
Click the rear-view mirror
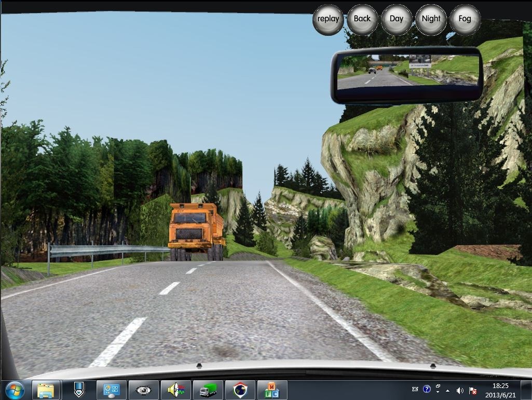pyautogui.click(x=407, y=74)
